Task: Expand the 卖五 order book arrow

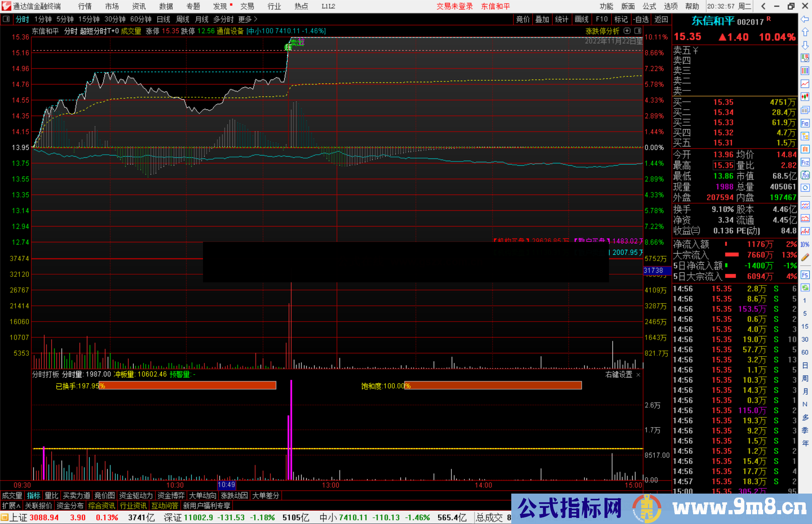Action: (695, 50)
